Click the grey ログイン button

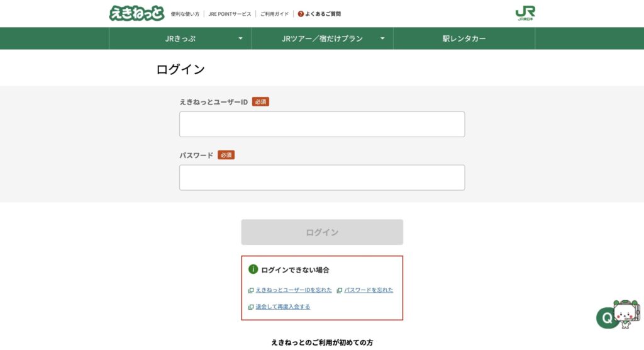[322, 232]
